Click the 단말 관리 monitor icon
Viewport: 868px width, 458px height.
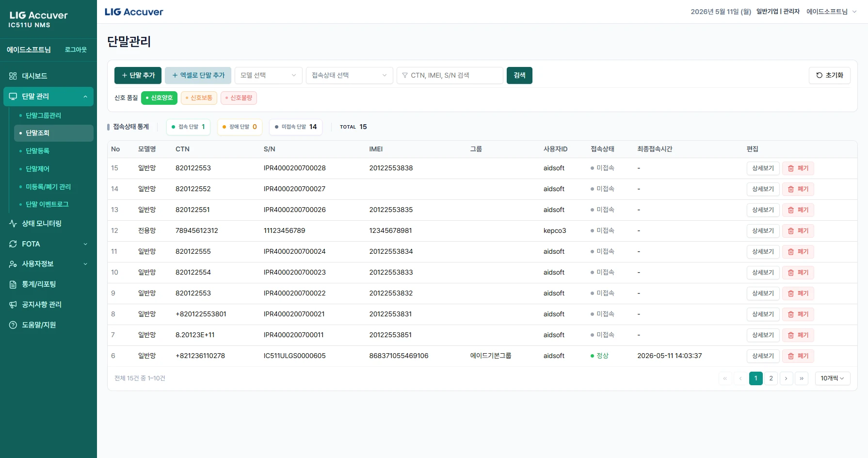point(13,97)
